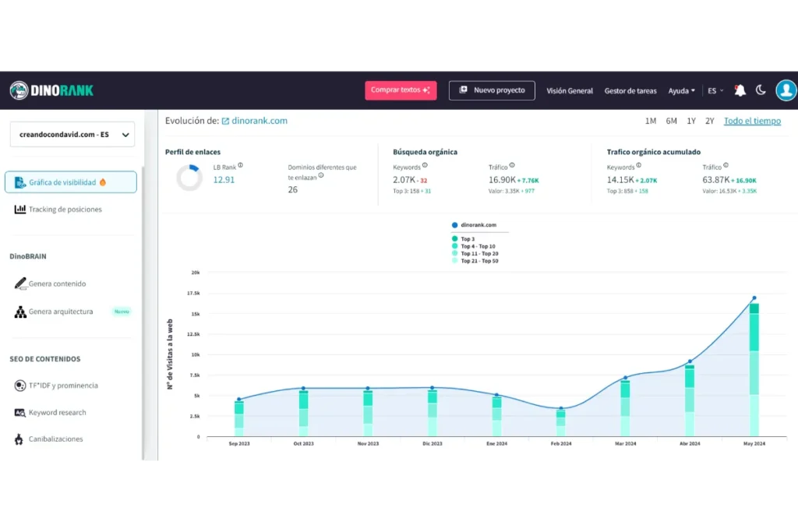This screenshot has height=532, width=798.
Task: Select the 6M time range tab
Action: click(671, 121)
